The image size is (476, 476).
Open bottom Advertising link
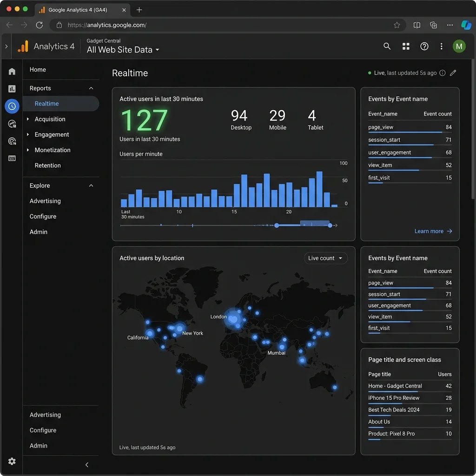point(45,415)
